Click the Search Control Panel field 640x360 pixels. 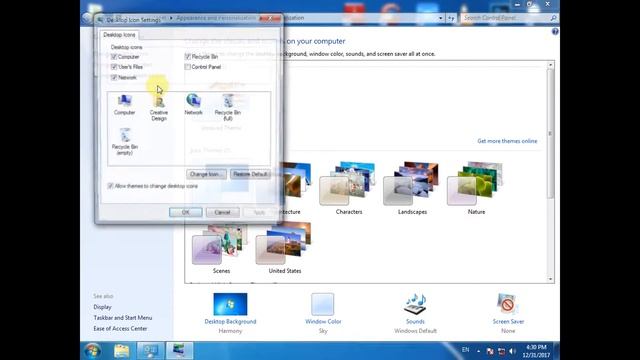pos(506,18)
